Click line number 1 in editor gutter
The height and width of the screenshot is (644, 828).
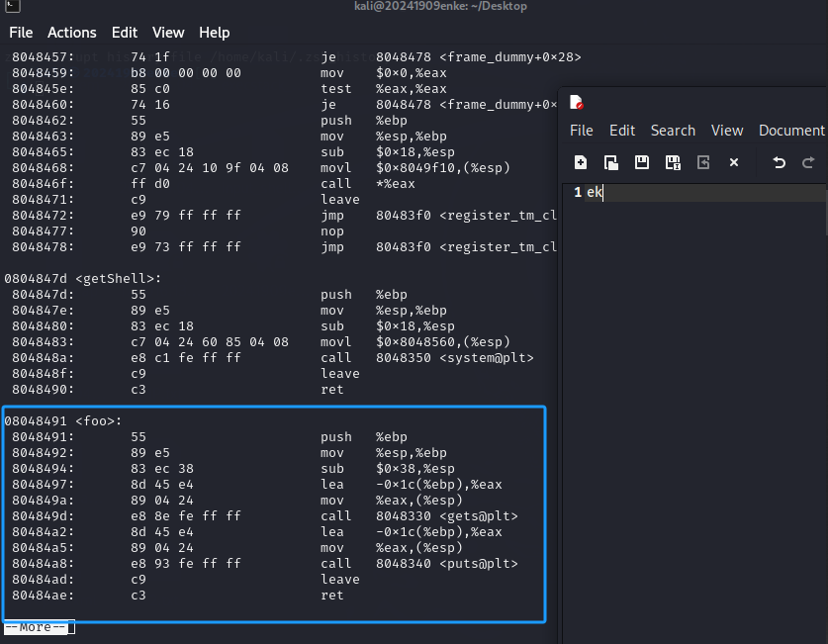coord(578,192)
